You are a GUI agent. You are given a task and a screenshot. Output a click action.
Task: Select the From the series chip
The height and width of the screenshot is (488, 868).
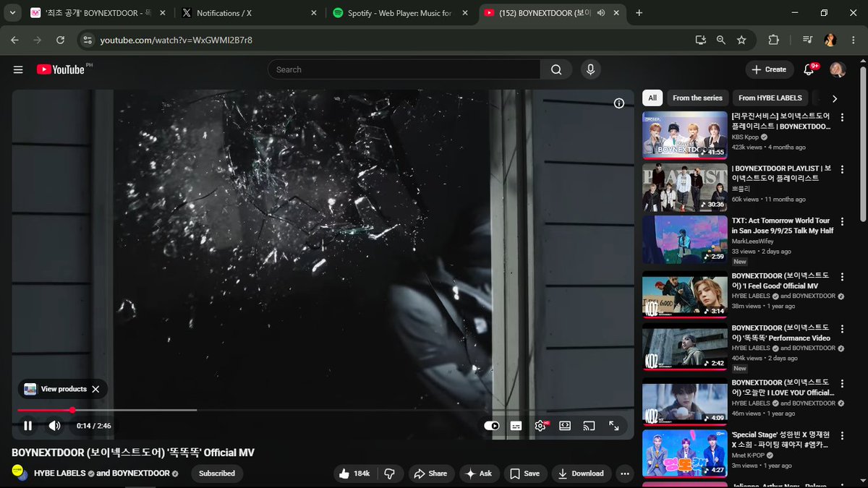point(697,98)
